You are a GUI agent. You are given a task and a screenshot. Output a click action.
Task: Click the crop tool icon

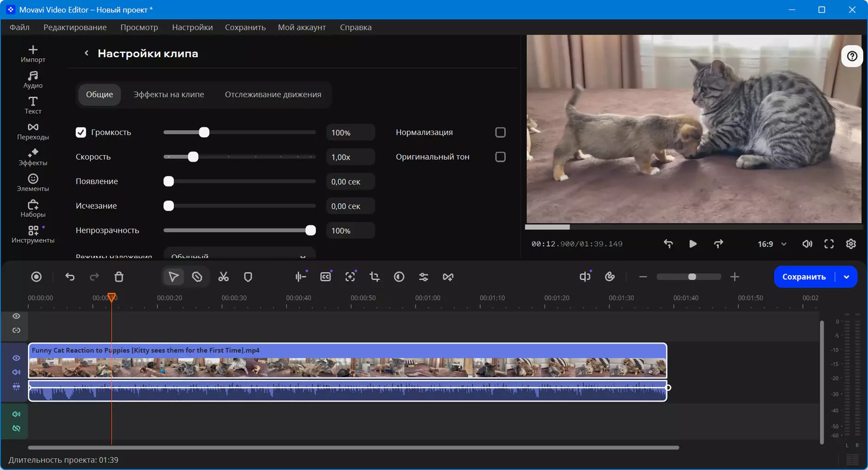[x=375, y=277]
